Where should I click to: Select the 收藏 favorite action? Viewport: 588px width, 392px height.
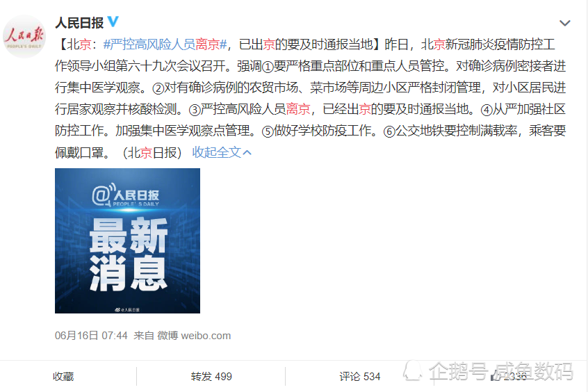(63, 376)
